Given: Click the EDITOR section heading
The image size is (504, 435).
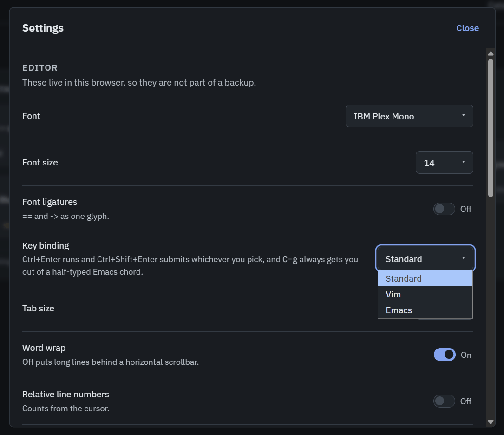Looking at the screenshot, I should point(40,68).
